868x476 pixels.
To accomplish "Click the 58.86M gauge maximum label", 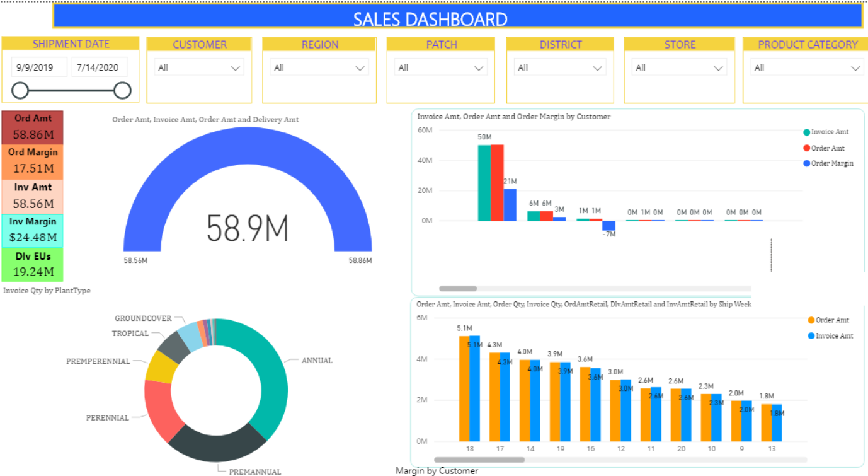I will point(360,260).
